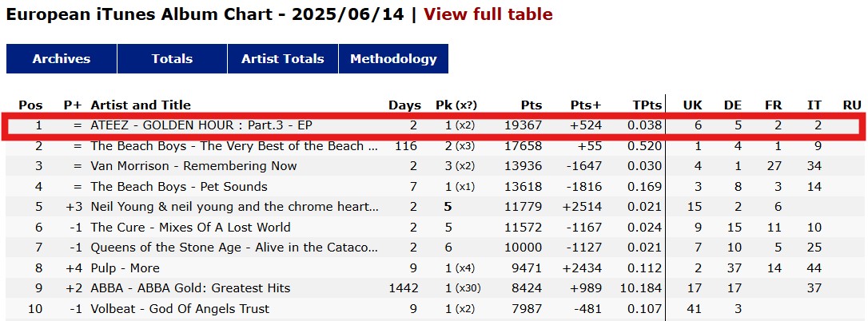Click The Cure - Mixes Of A Lost World
The width and height of the screenshot is (868, 321).
pos(190,228)
